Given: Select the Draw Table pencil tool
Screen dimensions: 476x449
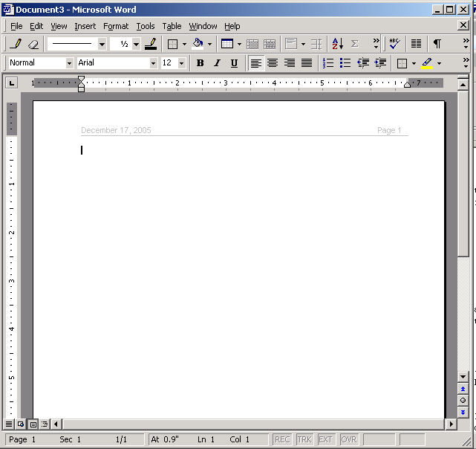Looking at the screenshot, I should click(16, 44).
